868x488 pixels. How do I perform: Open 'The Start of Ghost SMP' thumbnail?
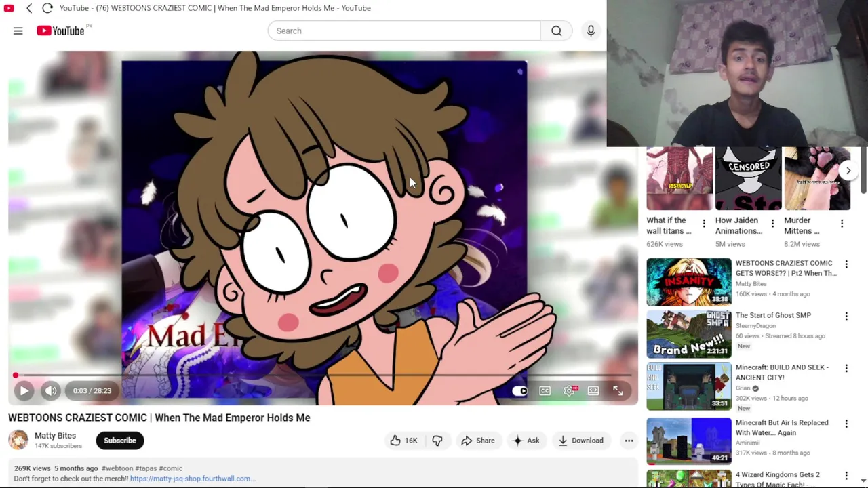coord(689,334)
